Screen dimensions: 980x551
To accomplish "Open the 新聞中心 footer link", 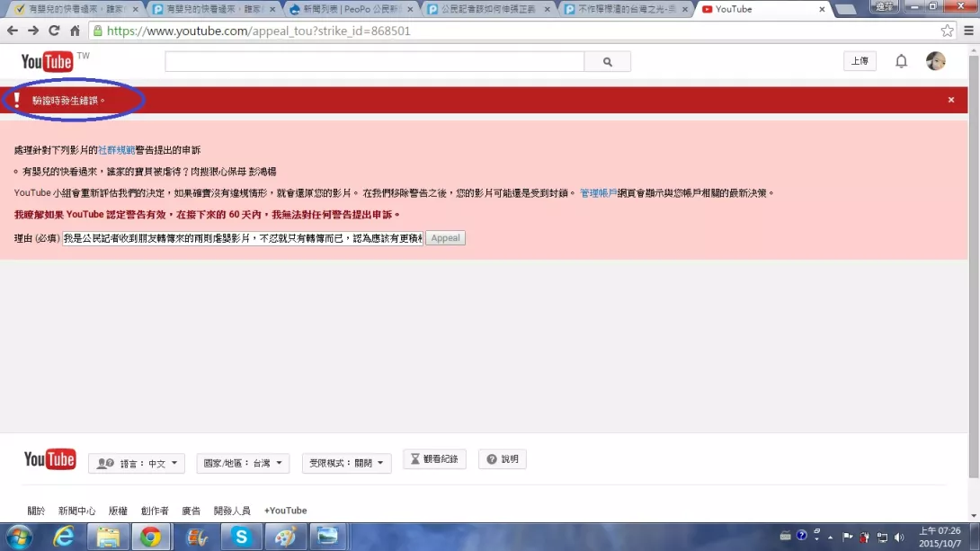I will (77, 511).
